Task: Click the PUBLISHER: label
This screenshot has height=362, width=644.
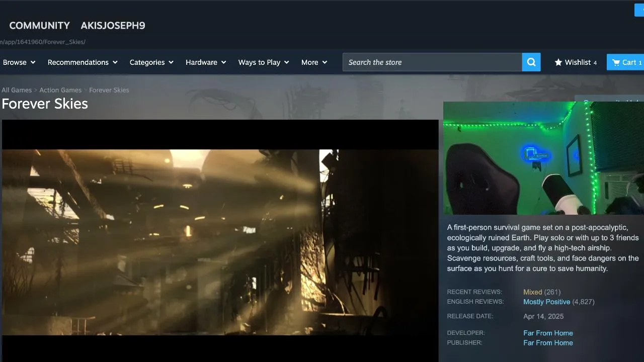Action: (x=464, y=343)
